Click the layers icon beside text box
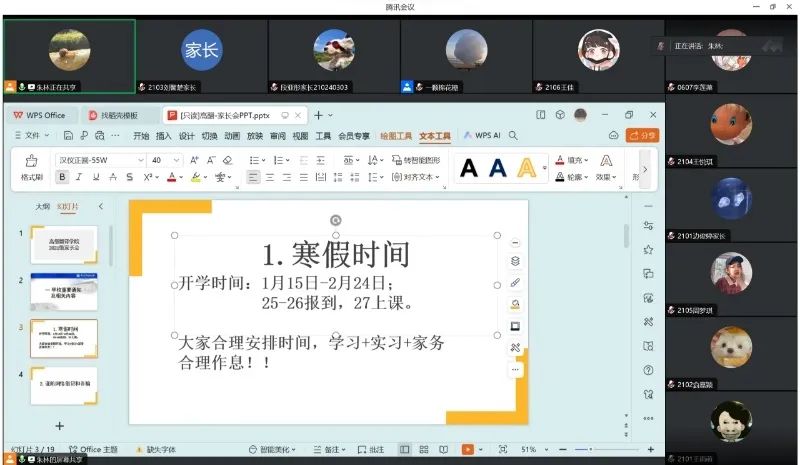The width and height of the screenshot is (800, 465). pyautogui.click(x=515, y=261)
